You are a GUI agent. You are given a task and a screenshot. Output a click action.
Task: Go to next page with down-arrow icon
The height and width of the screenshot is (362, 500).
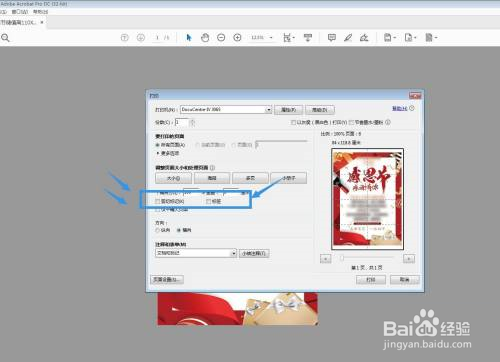tap(141, 38)
